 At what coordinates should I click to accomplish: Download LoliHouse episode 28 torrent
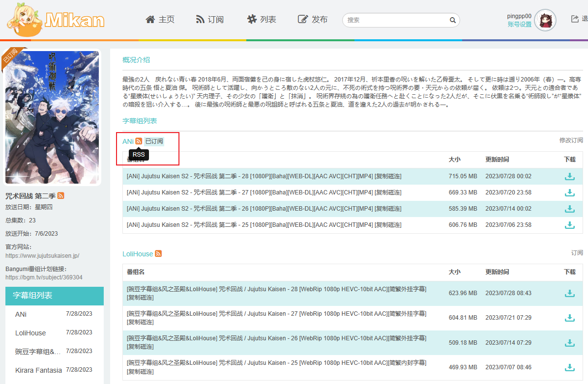click(570, 293)
